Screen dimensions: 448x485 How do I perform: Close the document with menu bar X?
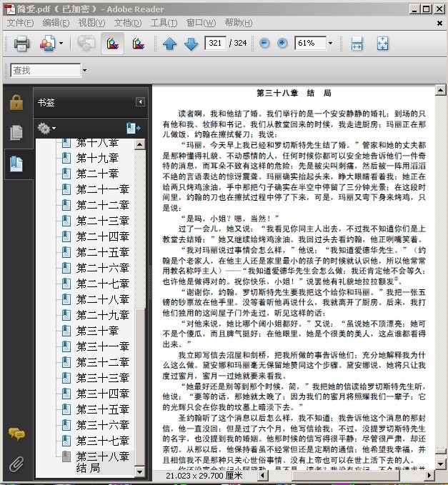(439, 23)
